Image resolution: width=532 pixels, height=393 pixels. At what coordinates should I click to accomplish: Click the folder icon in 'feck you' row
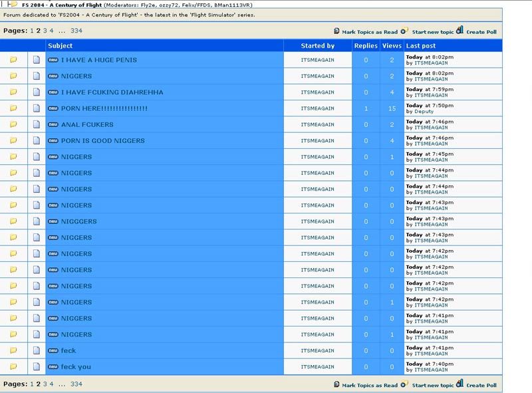tap(13, 367)
